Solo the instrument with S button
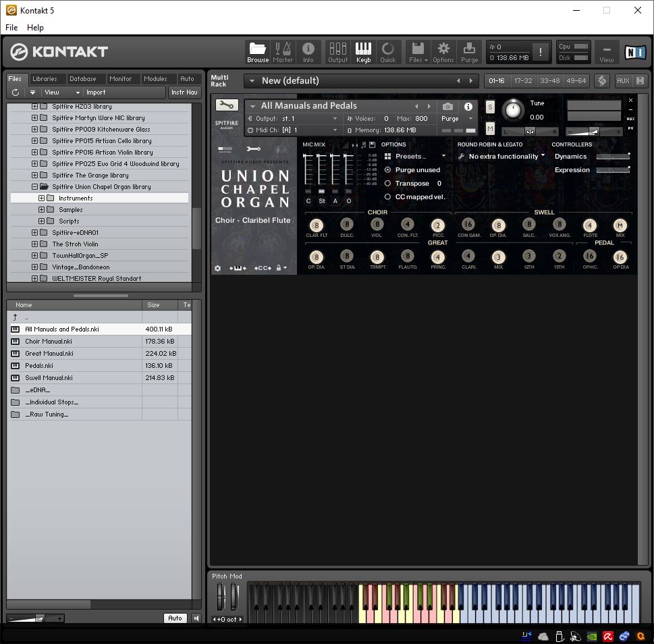 (x=490, y=107)
